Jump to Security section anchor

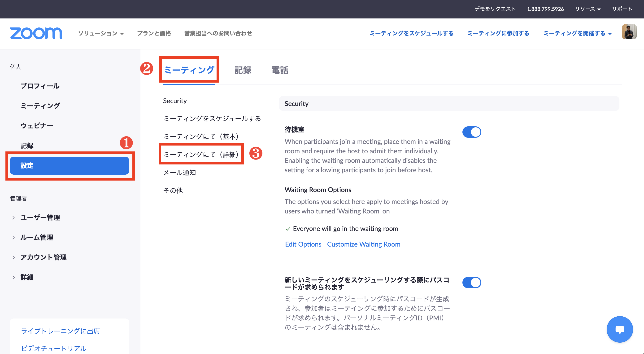coord(175,101)
